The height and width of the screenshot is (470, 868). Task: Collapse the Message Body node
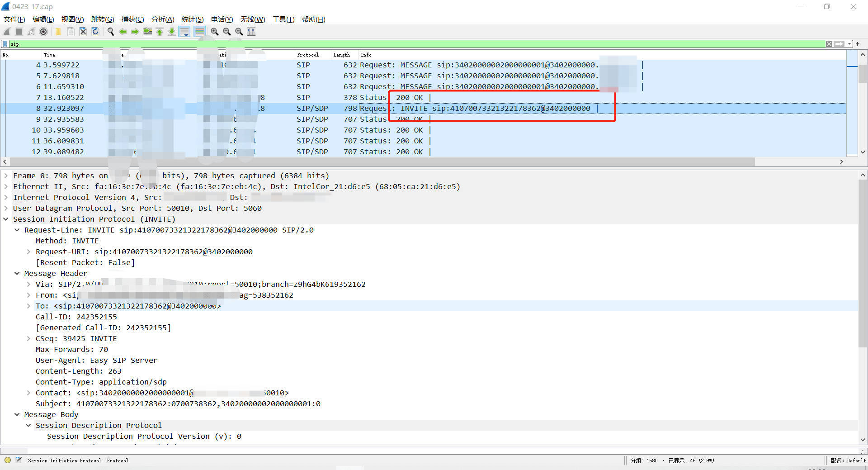pyautogui.click(x=17, y=415)
